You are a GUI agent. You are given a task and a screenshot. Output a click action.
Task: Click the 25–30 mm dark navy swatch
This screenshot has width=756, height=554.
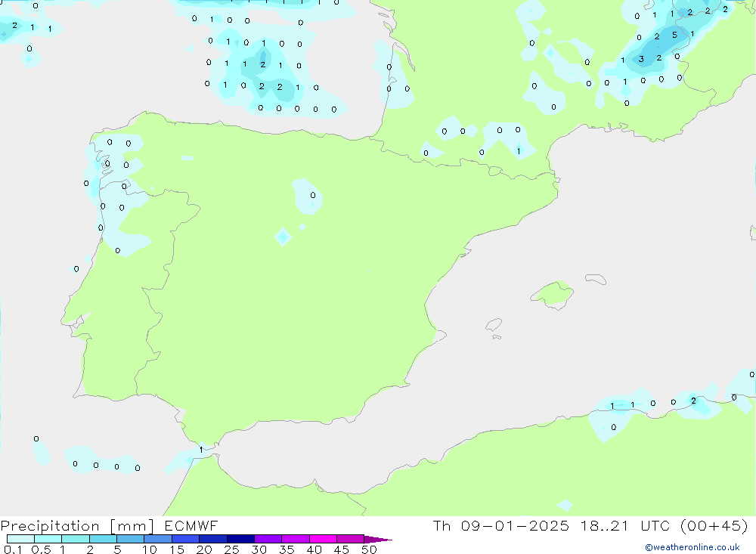pyautogui.click(x=240, y=539)
